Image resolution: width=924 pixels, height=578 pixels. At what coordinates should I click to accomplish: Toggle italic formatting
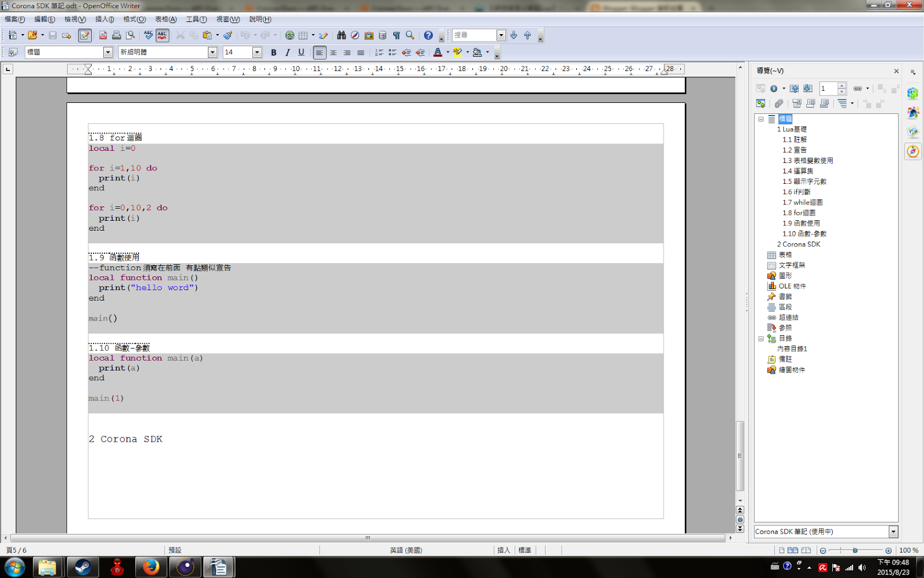tap(288, 52)
